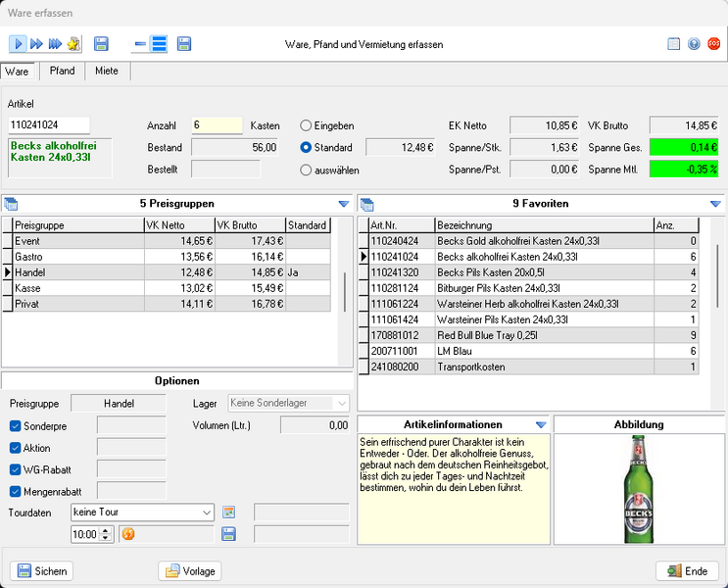Click the 10:00 time input field
Image resolution: width=728 pixels, height=588 pixels.
click(85, 534)
